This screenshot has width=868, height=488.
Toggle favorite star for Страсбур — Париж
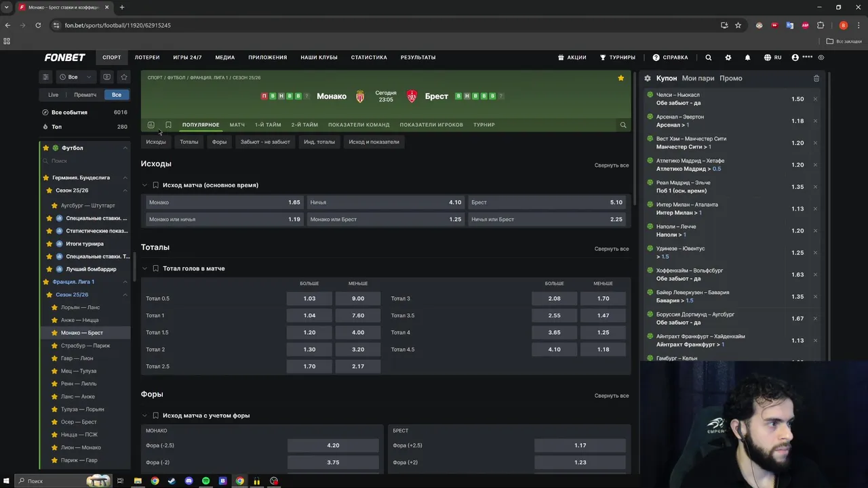point(54,346)
